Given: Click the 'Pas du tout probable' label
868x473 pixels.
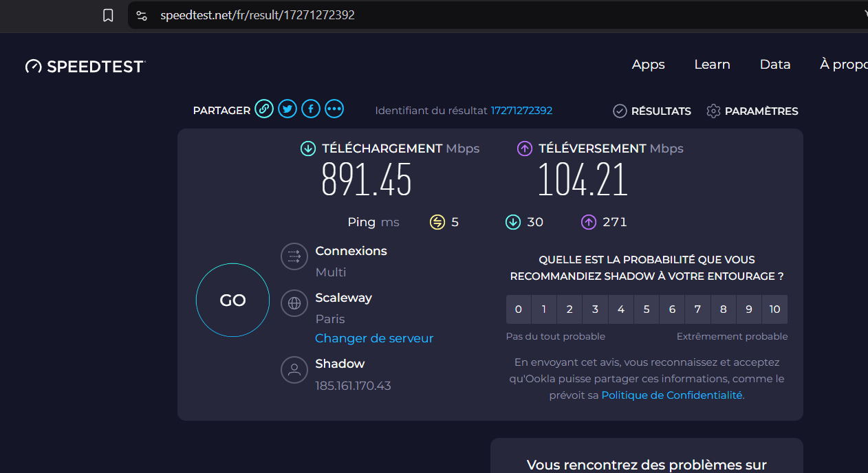Looking at the screenshot, I should [556, 336].
